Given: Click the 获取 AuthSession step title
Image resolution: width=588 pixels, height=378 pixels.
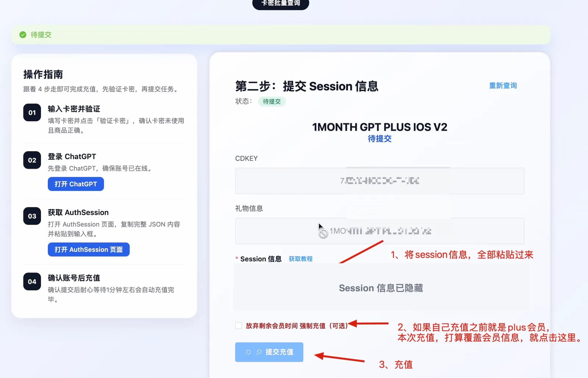Looking at the screenshot, I should (78, 212).
